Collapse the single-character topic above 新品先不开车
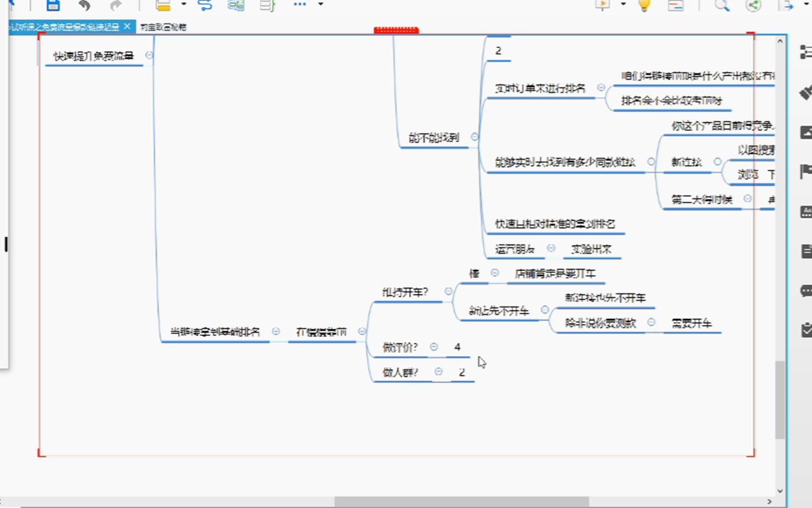 [x=495, y=273]
